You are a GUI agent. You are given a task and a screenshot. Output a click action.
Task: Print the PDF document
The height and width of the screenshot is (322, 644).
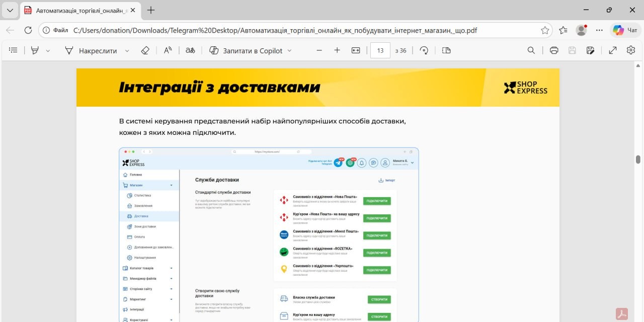pyautogui.click(x=554, y=50)
